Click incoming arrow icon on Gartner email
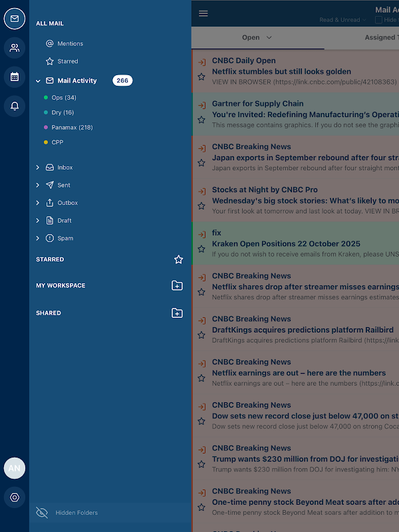 [x=202, y=105]
